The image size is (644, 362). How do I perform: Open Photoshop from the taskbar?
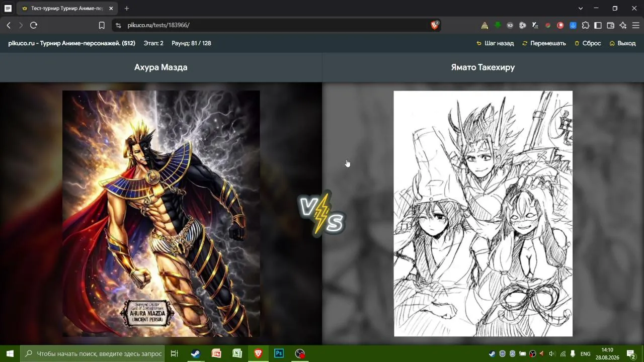tap(279, 353)
